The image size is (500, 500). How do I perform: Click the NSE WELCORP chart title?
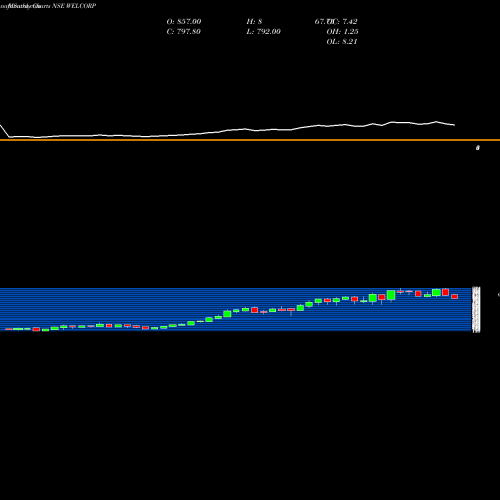coord(74,6)
